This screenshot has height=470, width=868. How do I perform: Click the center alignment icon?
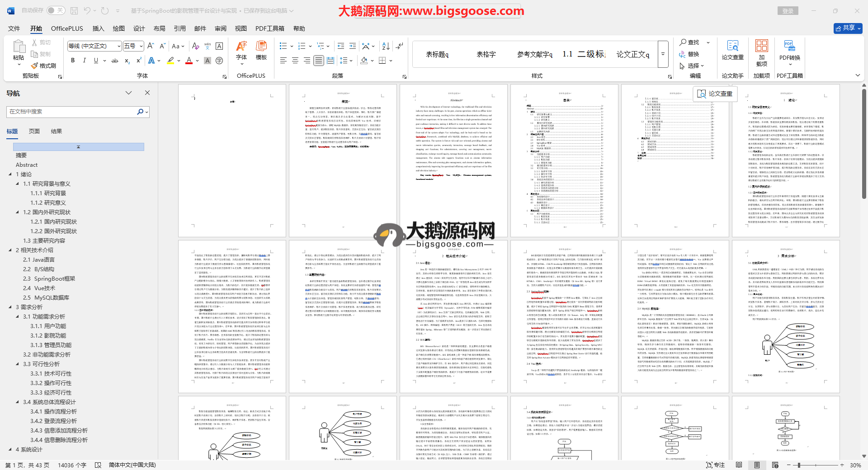click(295, 61)
